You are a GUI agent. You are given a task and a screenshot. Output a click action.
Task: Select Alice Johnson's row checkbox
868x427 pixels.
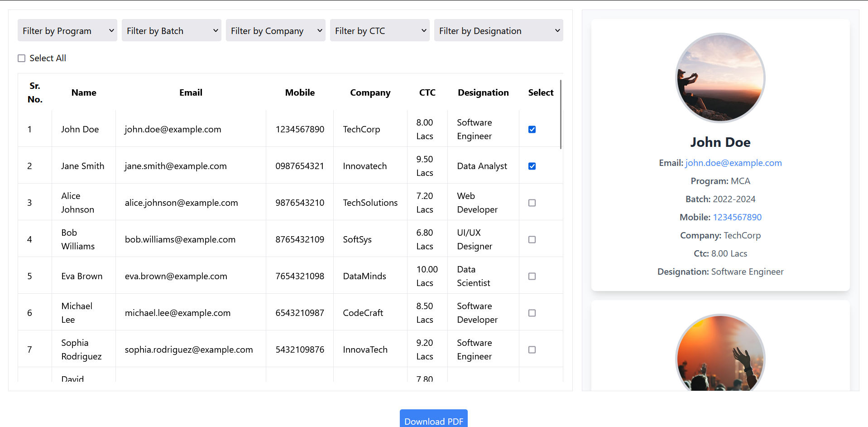click(x=532, y=203)
